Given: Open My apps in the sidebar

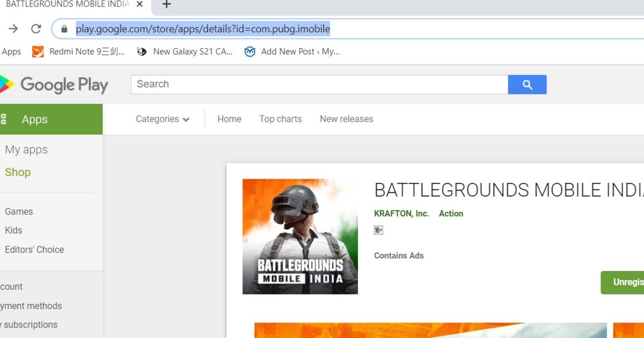Looking at the screenshot, I should (26, 150).
